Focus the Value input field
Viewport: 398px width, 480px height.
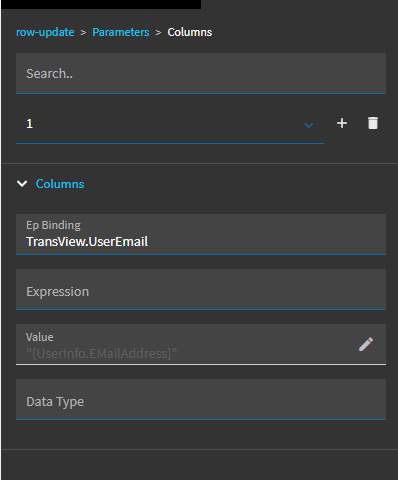coord(201,344)
